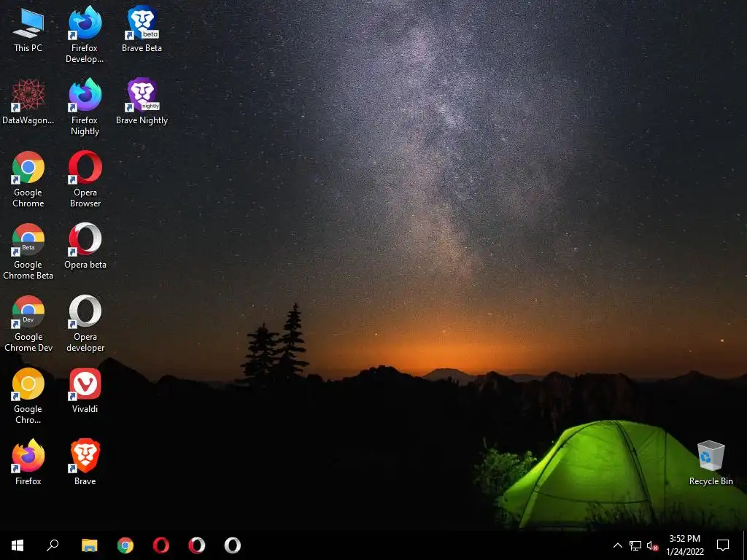Open the muted volume tray icon
747x560 pixels.
pos(653,545)
